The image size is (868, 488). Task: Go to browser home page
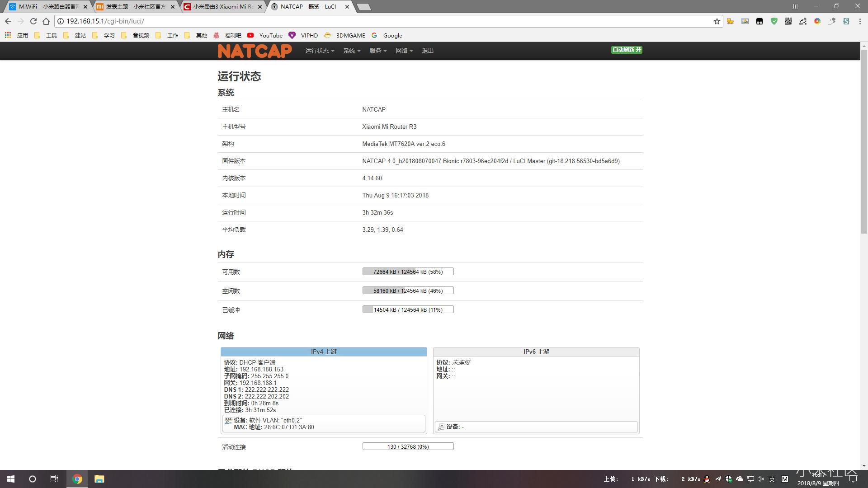click(46, 21)
